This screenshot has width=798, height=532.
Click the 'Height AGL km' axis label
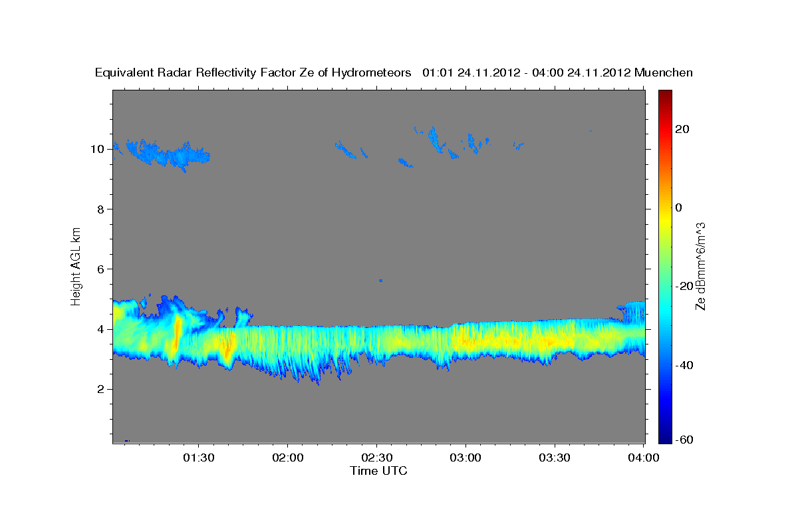point(76,265)
